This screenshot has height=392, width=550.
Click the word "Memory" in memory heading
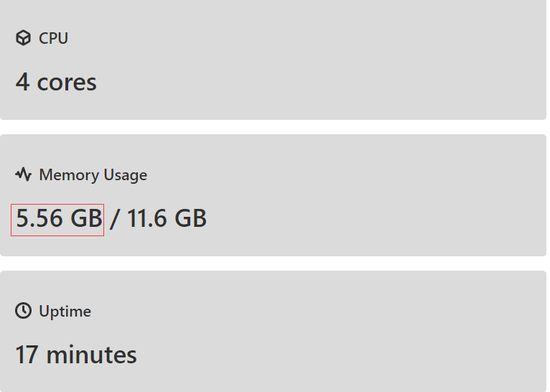coord(69,175)
